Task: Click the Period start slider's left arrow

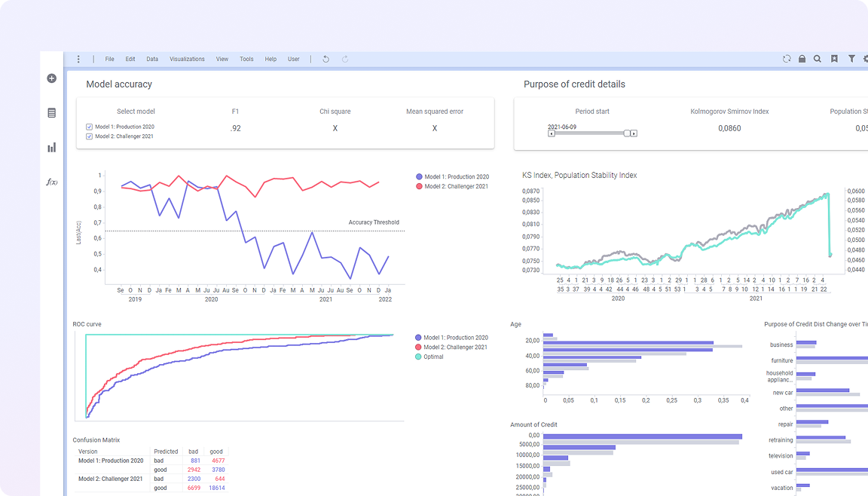Action: click(552, 133)
